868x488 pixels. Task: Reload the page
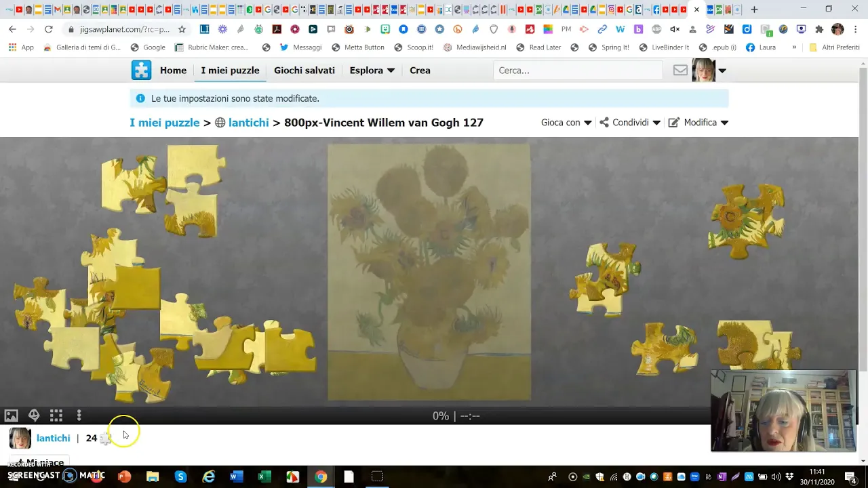point(48,29)
